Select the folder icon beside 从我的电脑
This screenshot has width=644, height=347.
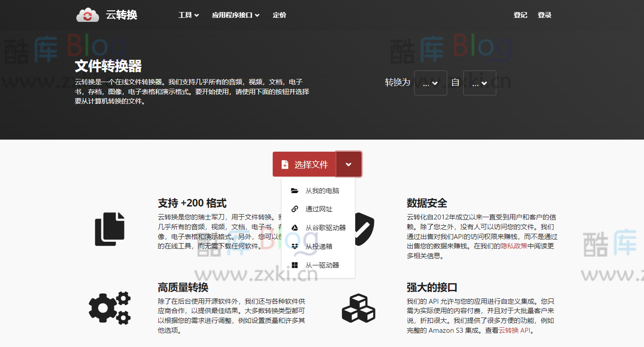[x=294, y=190]
